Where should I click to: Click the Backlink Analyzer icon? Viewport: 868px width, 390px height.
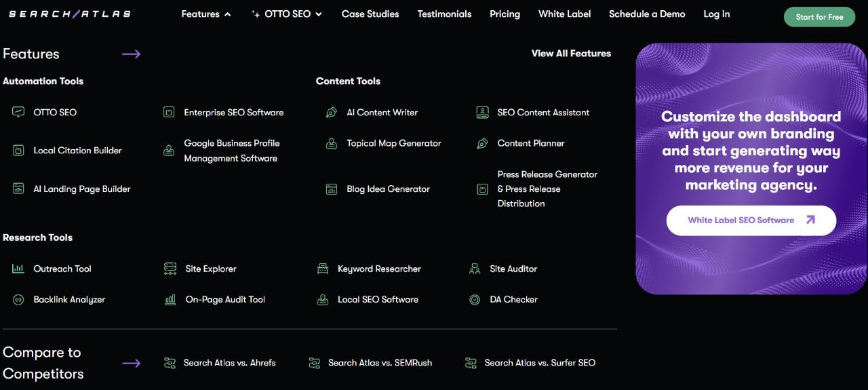[18, 299]
